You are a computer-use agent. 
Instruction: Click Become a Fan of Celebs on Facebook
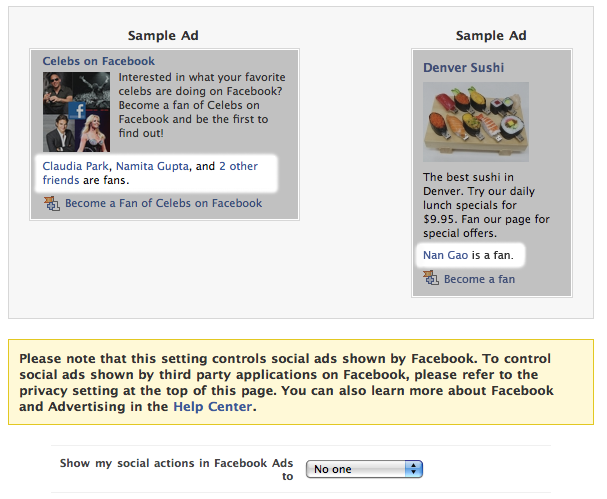coord(163,203)
